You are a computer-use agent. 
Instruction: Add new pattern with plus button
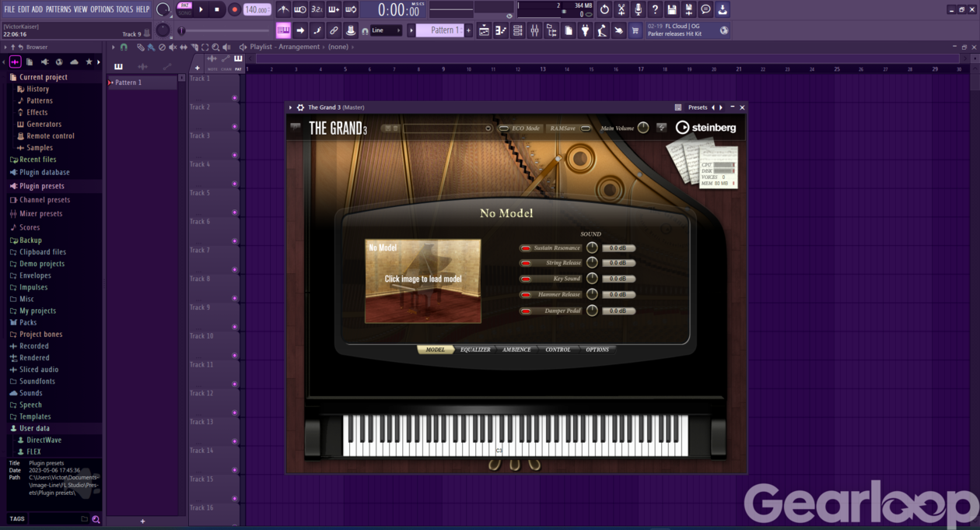[468, 30]
